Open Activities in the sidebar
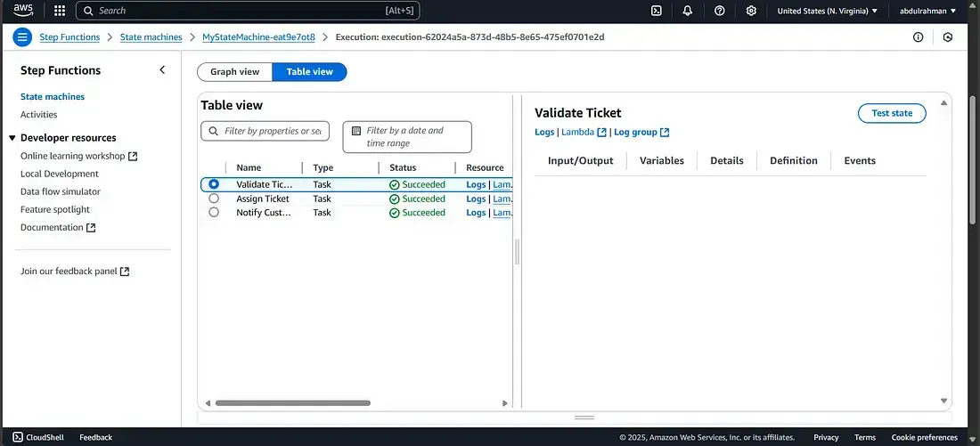Viewport: 980px width, 446px height. tap(38, 115)
